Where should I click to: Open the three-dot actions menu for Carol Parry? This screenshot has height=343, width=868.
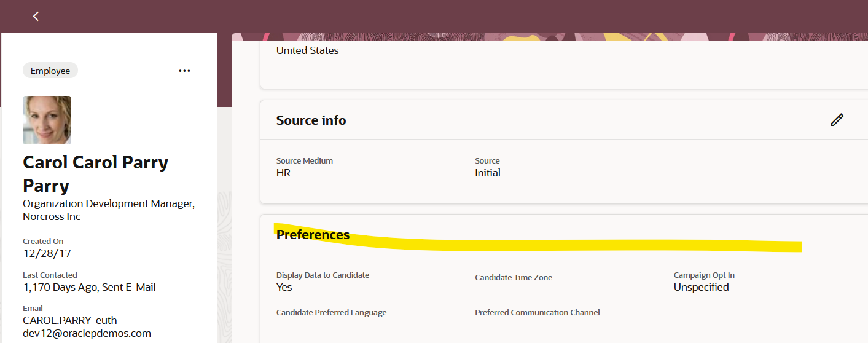point(184,71)
